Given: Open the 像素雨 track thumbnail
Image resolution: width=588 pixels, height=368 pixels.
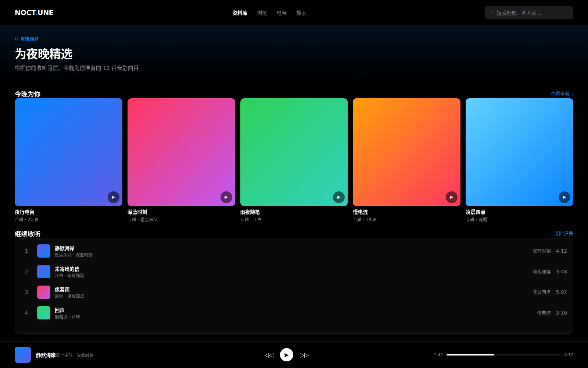Looking at the screenshot, I should coord(44,292).
